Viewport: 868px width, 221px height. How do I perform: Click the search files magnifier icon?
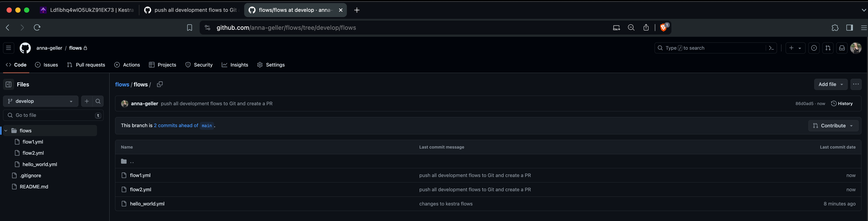(x=98, y=101)
